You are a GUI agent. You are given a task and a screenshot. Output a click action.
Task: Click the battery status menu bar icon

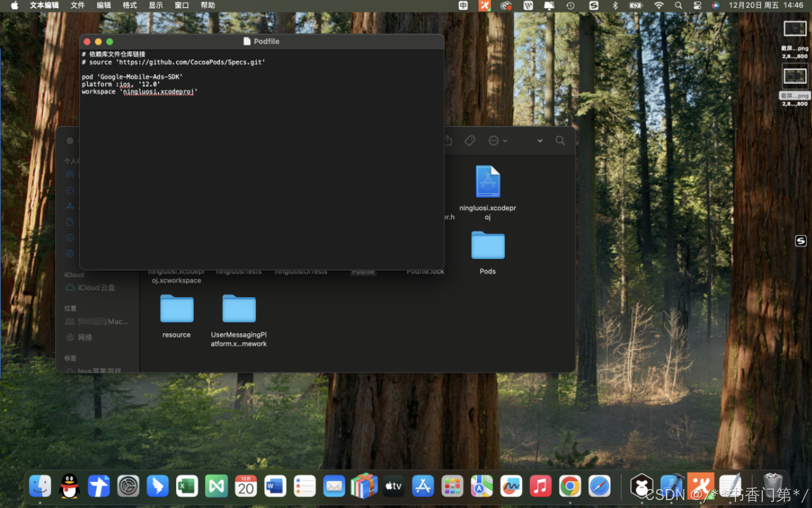click(636, 5)
